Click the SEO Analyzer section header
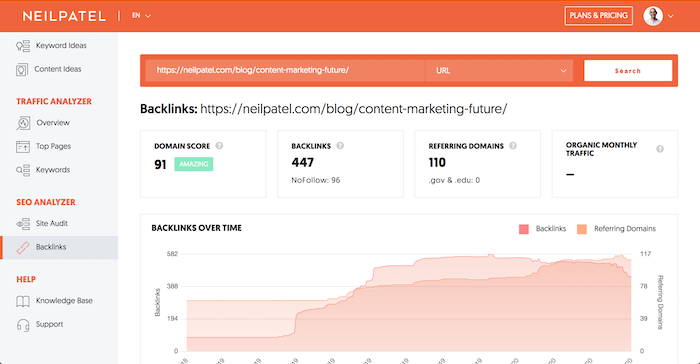 (46, 202)
